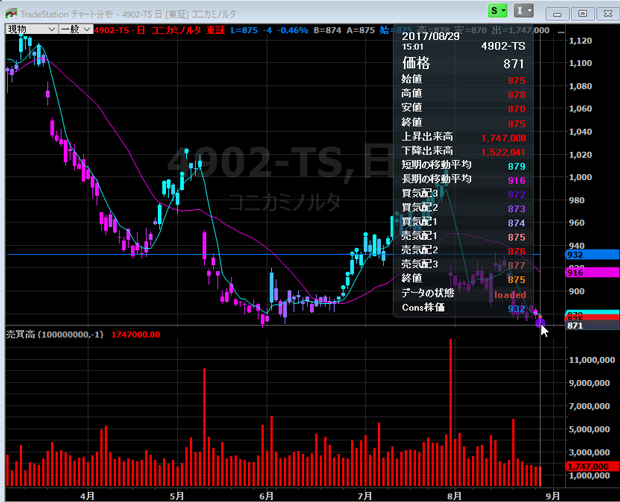Click the 7月 label on time axis
Image resolution: width=620 pixels, height=502 pixels.
(365, 496)
